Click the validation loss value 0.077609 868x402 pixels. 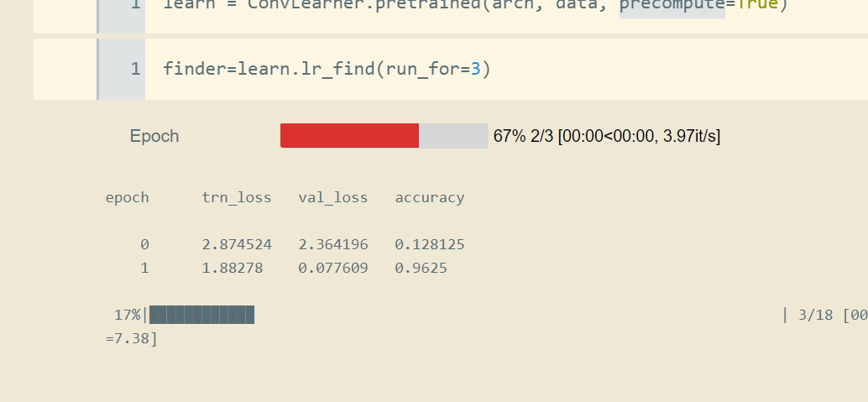pos(333,269)
